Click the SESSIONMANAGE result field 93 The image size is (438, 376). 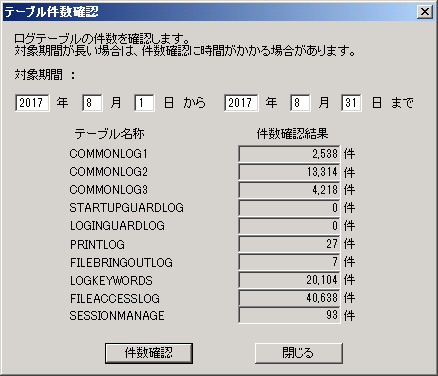click(289, 315)
